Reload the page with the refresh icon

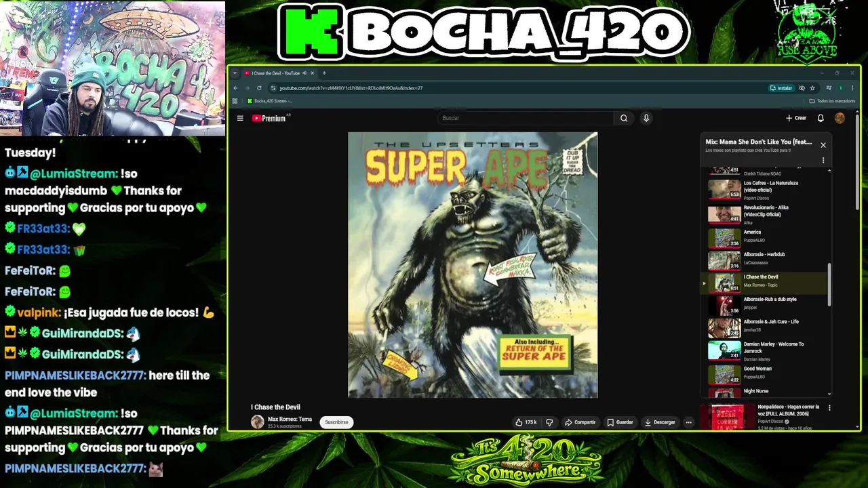coord(259,88)
